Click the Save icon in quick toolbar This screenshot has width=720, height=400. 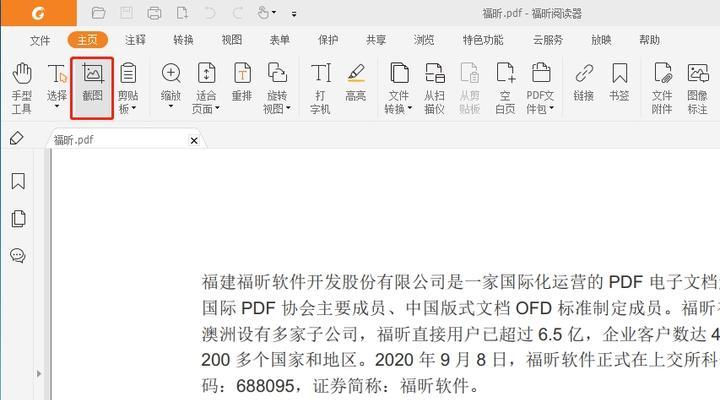pos(126,13)
